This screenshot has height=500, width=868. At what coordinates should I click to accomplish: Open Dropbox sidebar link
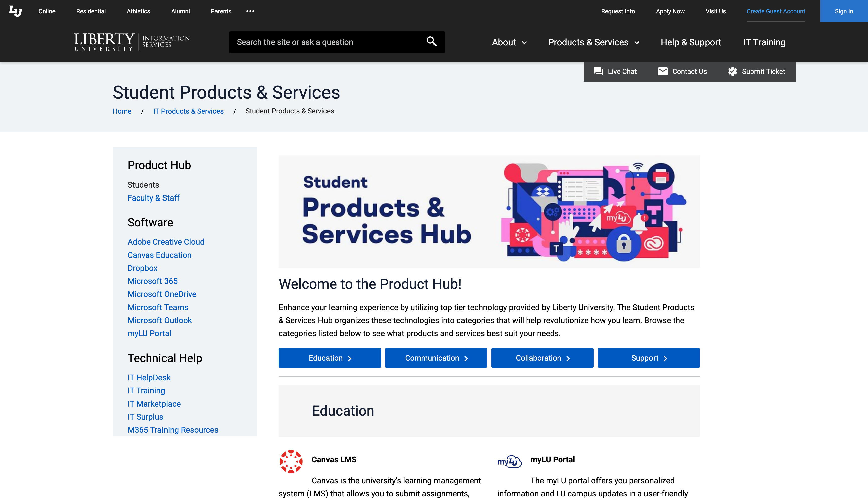(142, 268)
